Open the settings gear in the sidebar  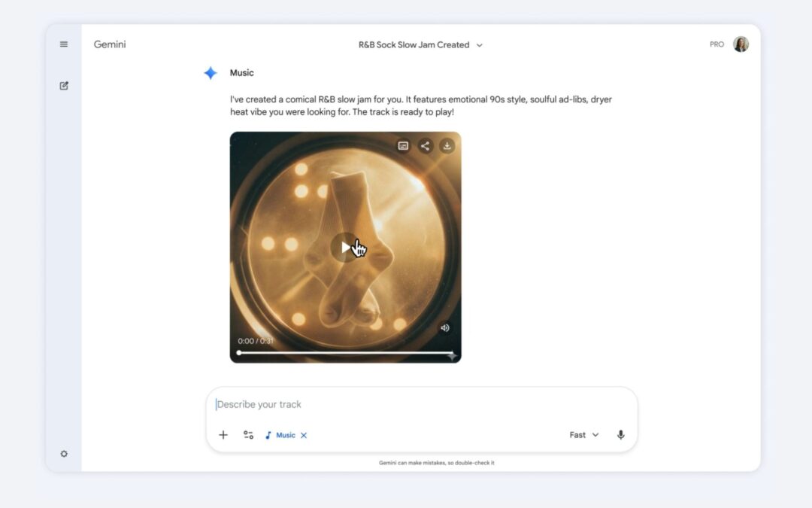click(64, 453)
